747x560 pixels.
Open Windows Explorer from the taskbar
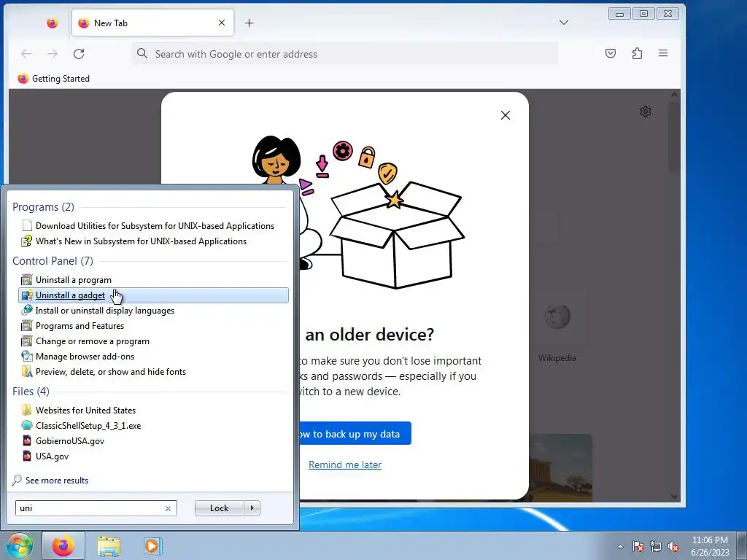[109, 546]
